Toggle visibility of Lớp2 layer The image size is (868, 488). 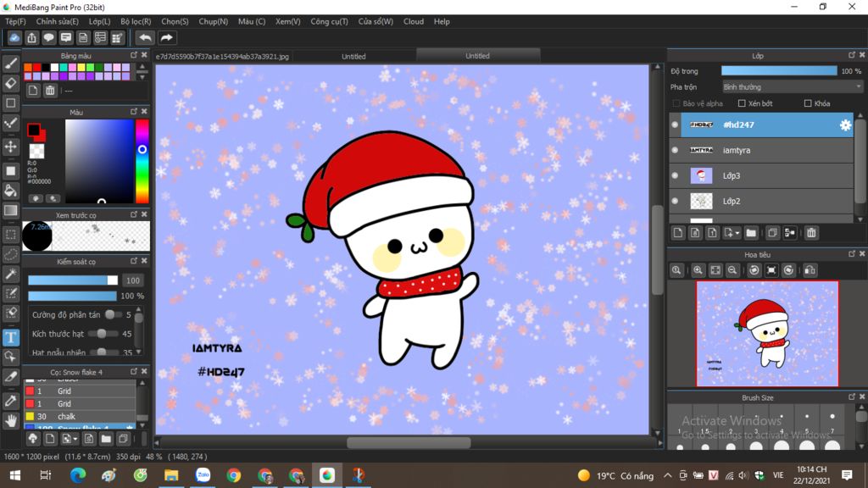pyautogui.click(x=675, y=201)
